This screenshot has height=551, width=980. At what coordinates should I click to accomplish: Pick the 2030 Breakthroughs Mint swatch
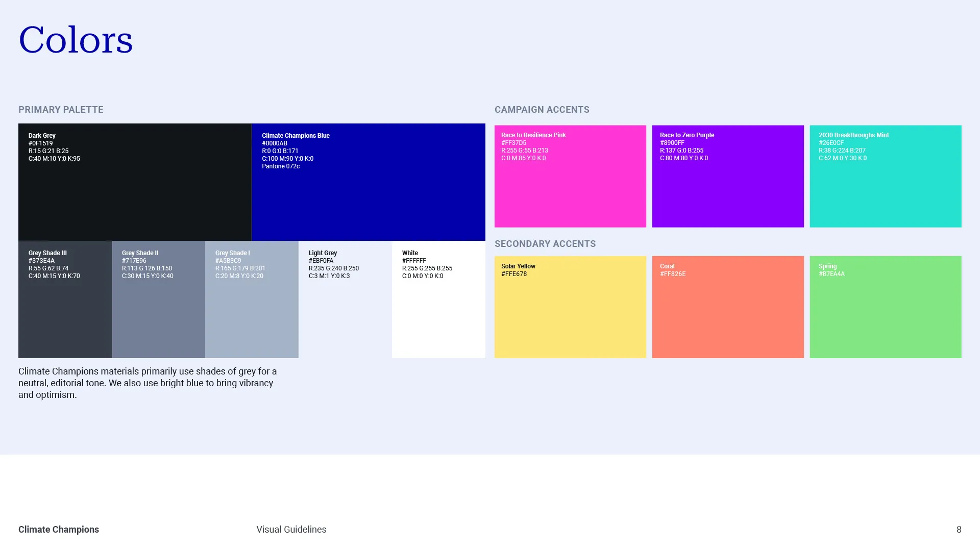[886, 176]
